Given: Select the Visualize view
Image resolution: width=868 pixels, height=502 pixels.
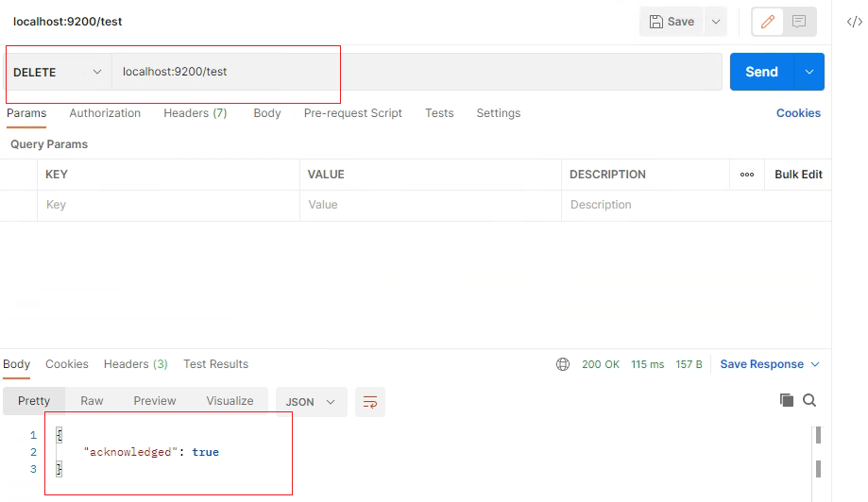Looking at the screenshot, I should [x=230, y=401].
